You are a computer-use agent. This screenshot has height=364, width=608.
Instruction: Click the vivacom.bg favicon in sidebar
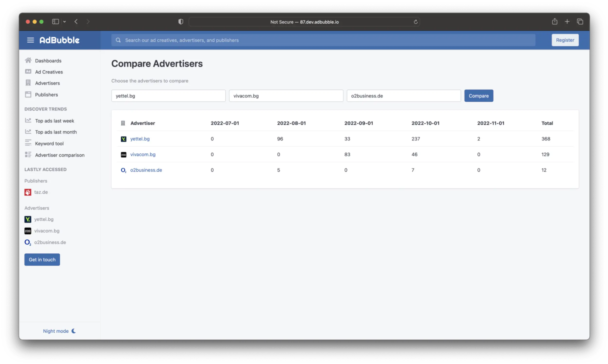click(x=28, y=231)
